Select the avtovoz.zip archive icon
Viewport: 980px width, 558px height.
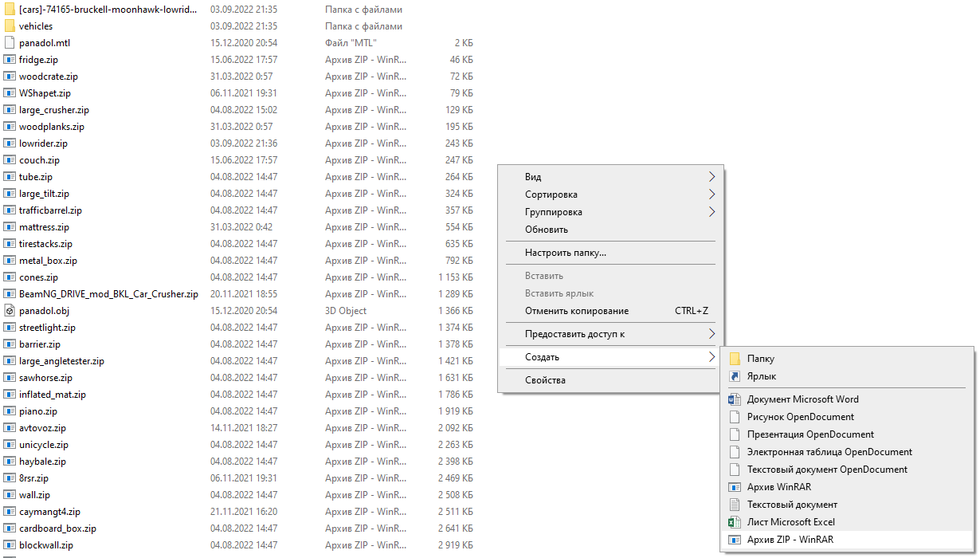[10, 428]
